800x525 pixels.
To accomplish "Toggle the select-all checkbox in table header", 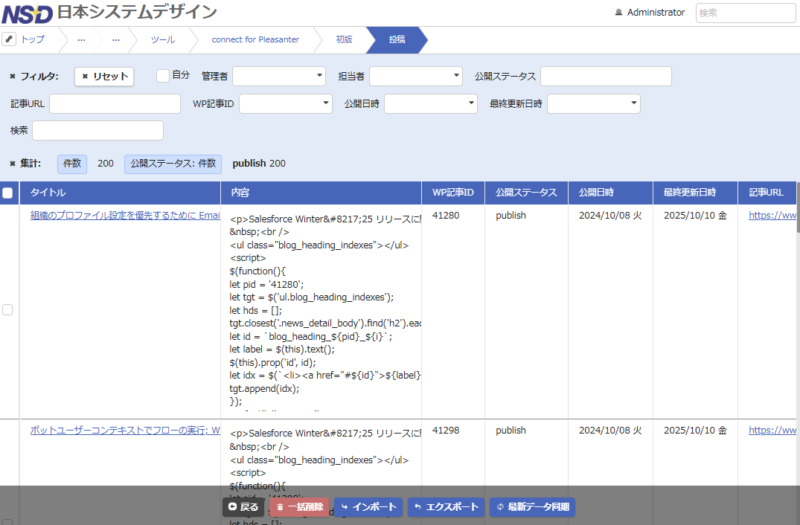I will tap(8, 193).
